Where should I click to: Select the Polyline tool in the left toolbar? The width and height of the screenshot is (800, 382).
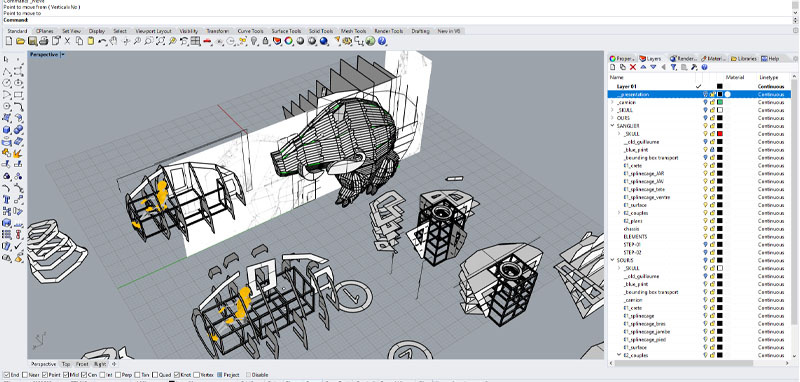tap(7, 71)
